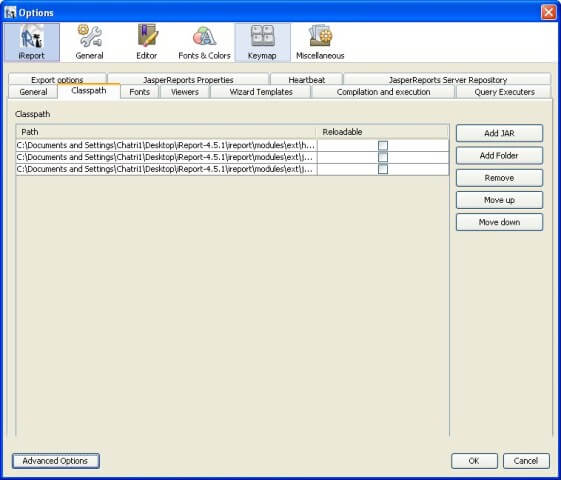Viewport: 561px width, 480px height.
Task: Switch to the Heartbeat tab
Action: tap(307, 79)
